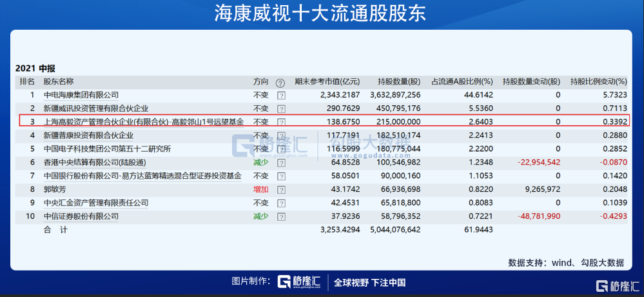Open shareholder 中电海康集团有限公司
This screenshot has width=644, height=297.
pyautogui.click(x=81, y=95)
